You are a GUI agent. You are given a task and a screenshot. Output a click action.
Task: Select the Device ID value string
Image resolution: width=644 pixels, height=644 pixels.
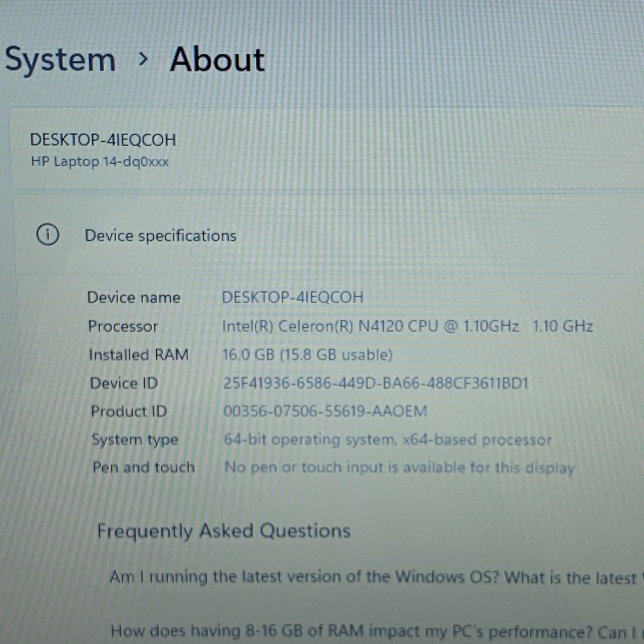coord(375,383)
